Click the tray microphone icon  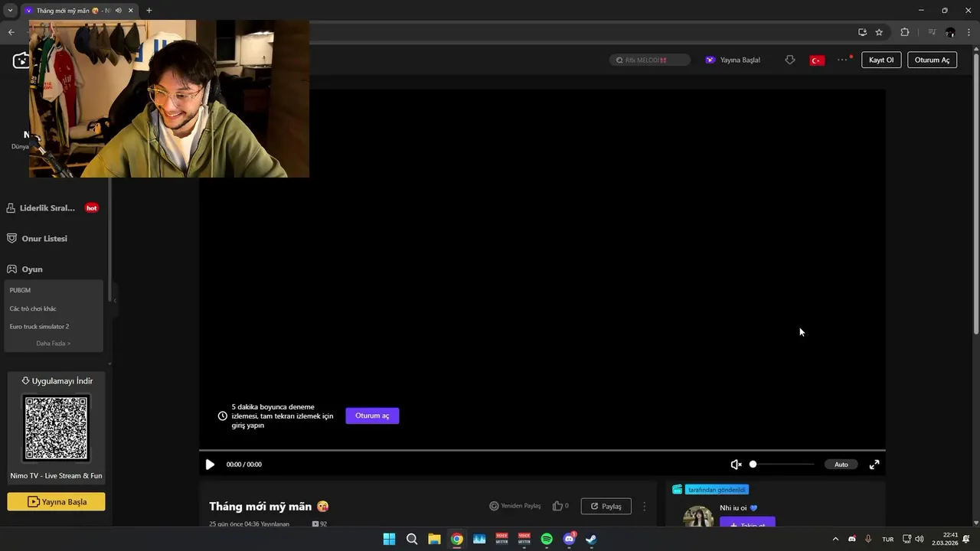click(868, 539)
